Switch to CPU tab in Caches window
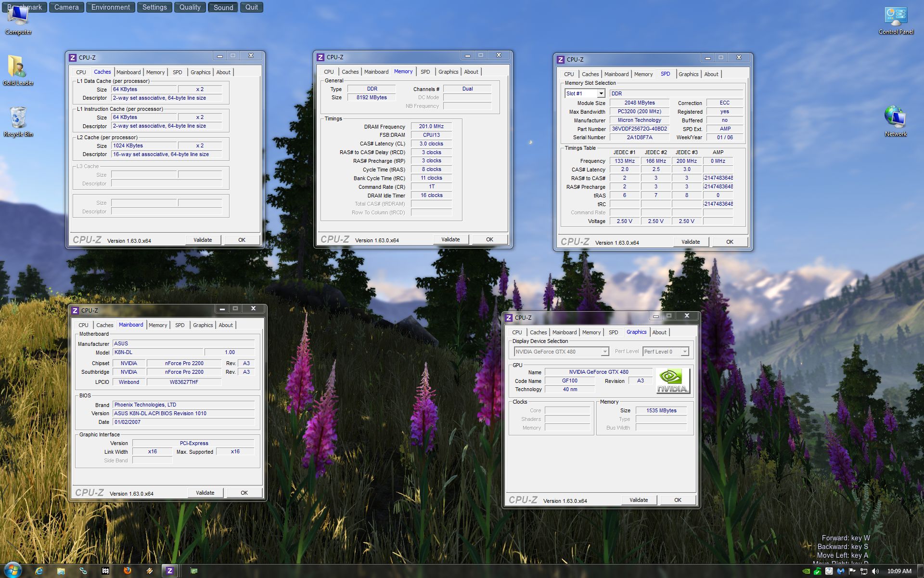The image size is (924, 578). (81, 72)
